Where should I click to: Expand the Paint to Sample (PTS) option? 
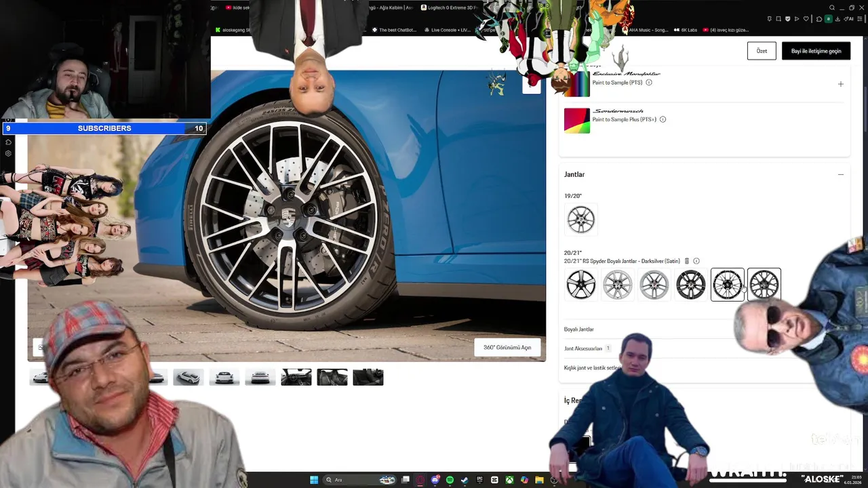click(x=840, y=84)
